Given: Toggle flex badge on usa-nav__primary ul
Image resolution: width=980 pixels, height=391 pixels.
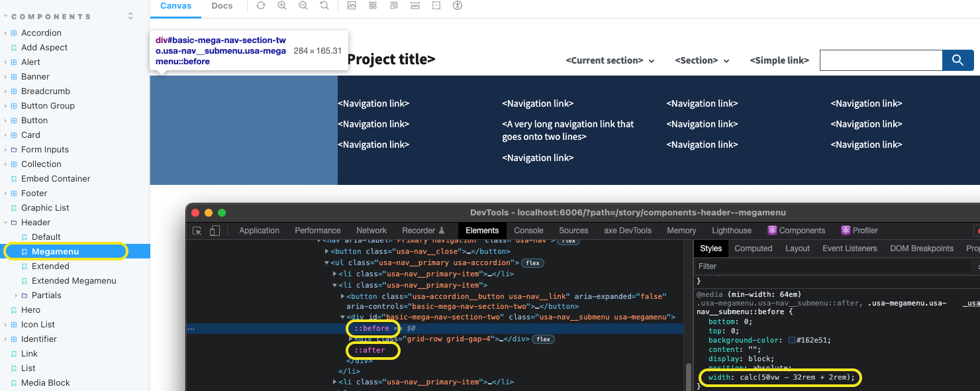Looking at the screenshot, I should pyautogui.click(x=533, y=263).
